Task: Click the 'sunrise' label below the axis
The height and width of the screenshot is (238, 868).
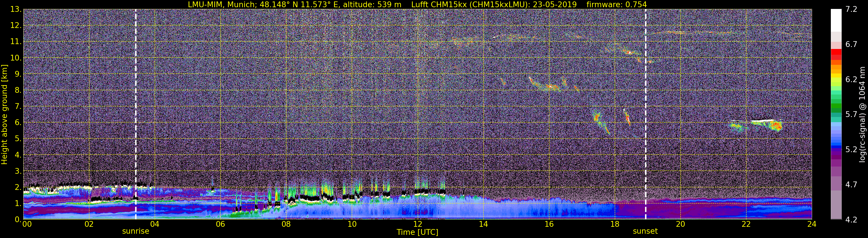Action: 135,231
